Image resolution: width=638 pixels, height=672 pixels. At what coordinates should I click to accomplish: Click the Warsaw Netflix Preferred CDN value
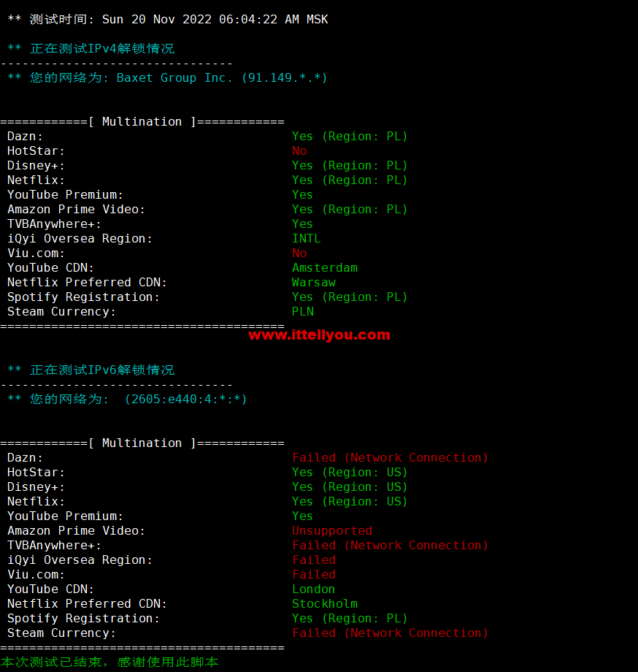[313, 283]
